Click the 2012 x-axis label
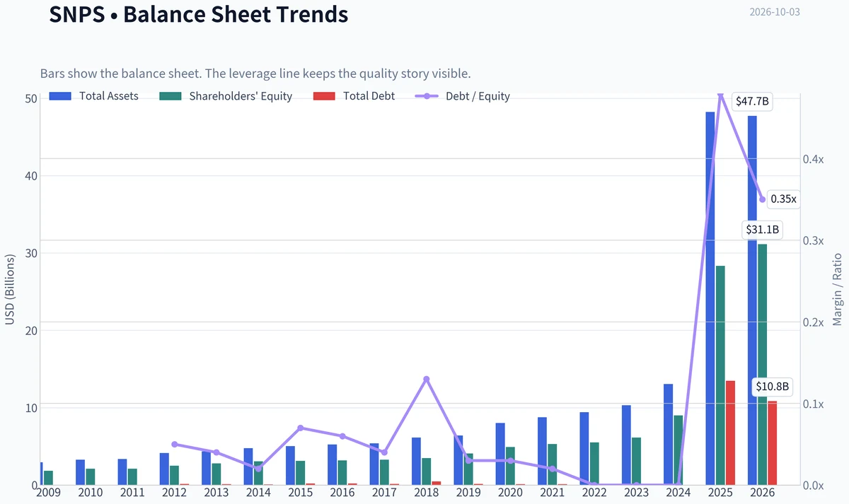 [174, 492]
